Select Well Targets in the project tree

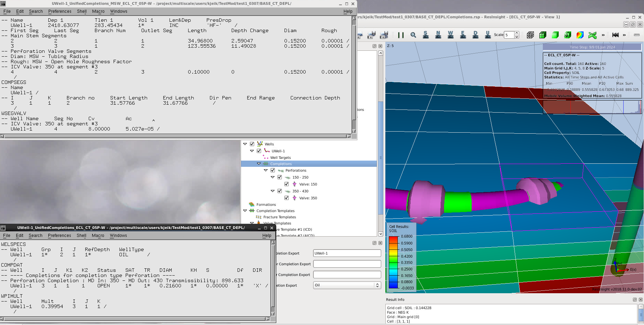click(280, 157)
